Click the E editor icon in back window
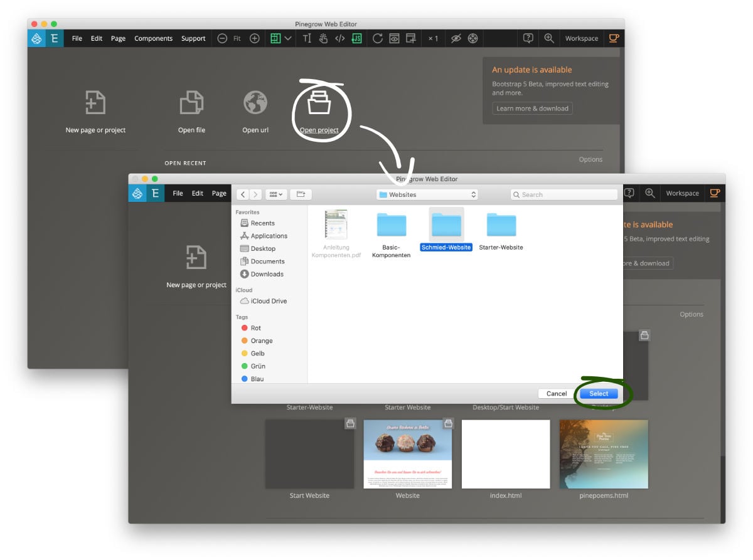This screenshot has height=560, width=753. tap(55, 38)
